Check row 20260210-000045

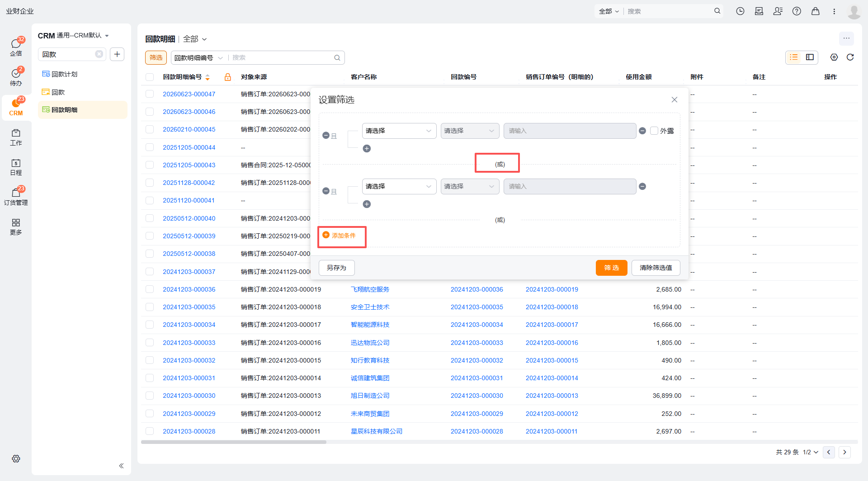pos(150,129)
